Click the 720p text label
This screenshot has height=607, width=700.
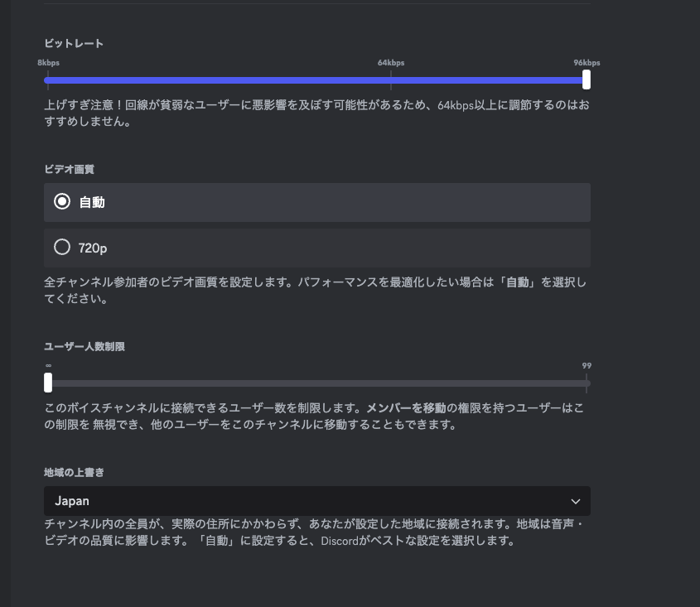tap(93, 248)
